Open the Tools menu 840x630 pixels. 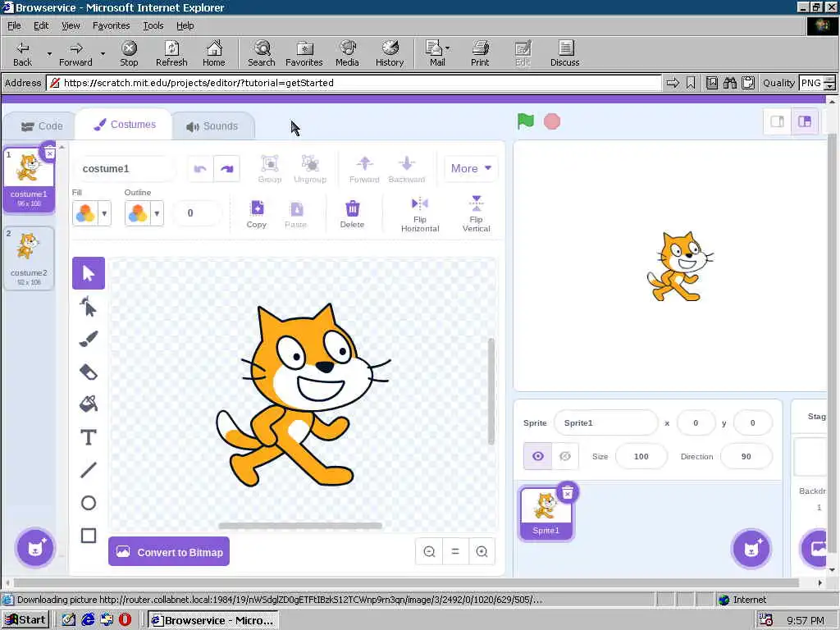[x=153, y=25]
